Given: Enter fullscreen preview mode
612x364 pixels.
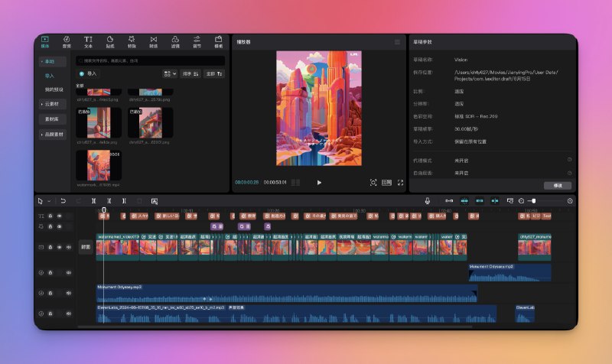Looking at the screenshot, I should coord(400,183).
